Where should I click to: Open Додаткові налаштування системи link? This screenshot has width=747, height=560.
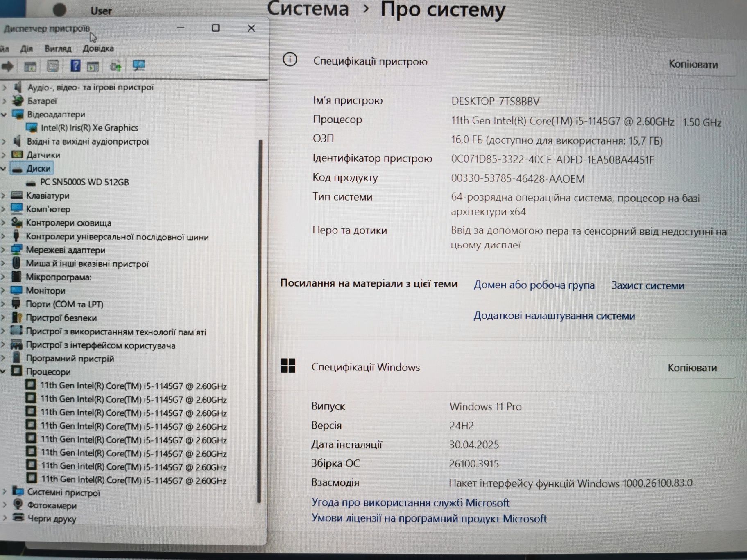point(554,316)
